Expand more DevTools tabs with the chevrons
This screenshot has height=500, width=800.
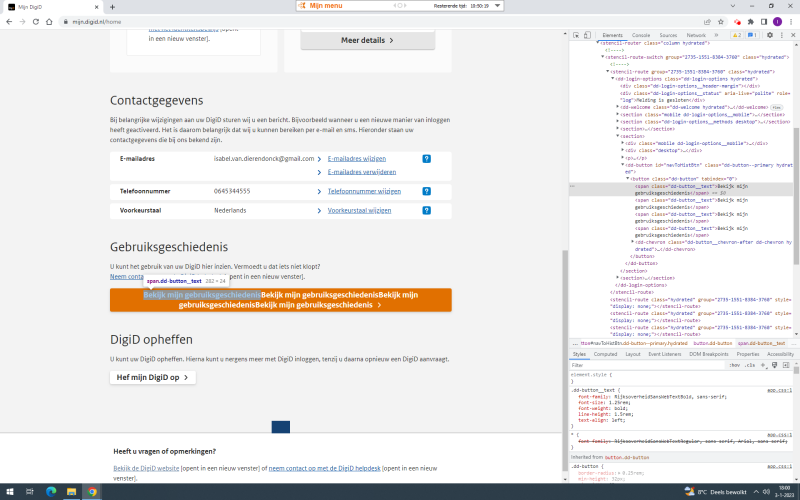click(x=716, y=35)
